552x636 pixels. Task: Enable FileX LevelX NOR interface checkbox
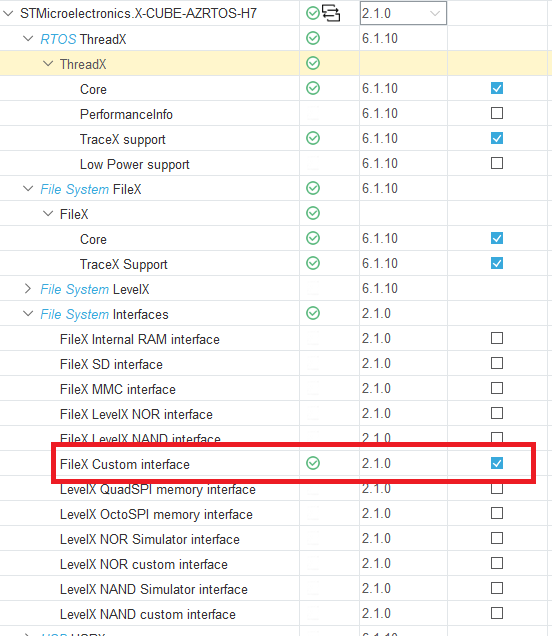point(497,413)
